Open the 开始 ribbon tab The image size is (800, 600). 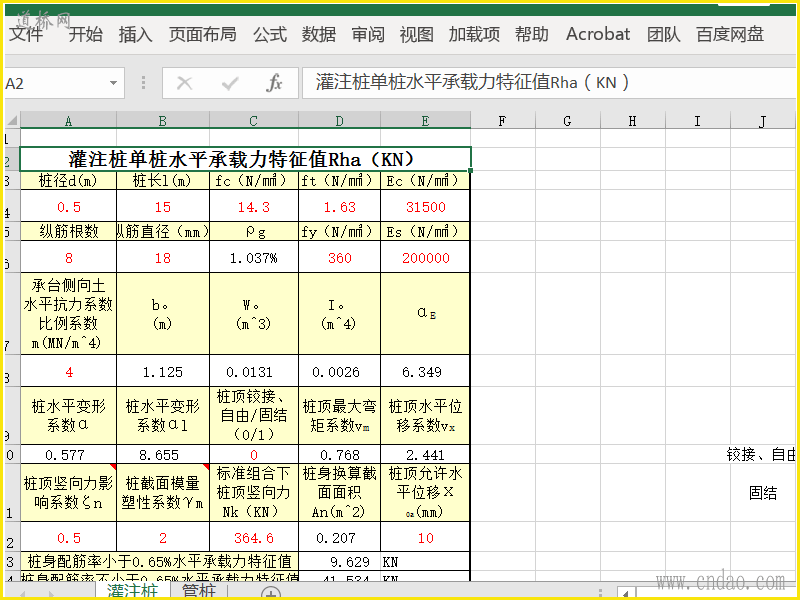click(x=85, y=34)
